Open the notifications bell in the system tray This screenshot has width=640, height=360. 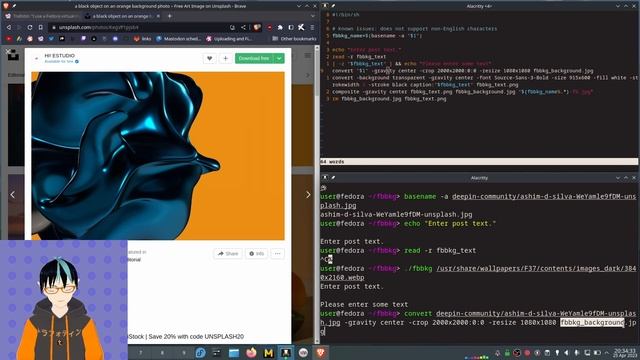(498, 353)
